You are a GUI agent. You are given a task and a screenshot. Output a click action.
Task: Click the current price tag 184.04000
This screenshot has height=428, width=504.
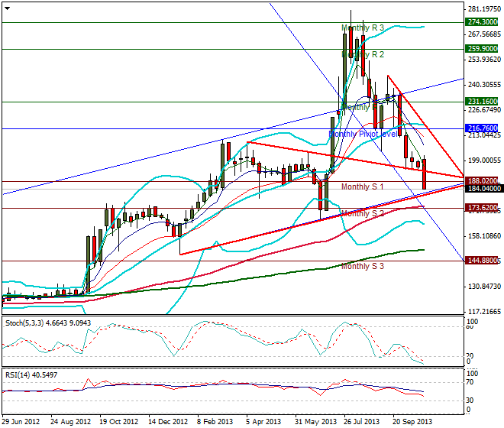[x=483, y=188]
